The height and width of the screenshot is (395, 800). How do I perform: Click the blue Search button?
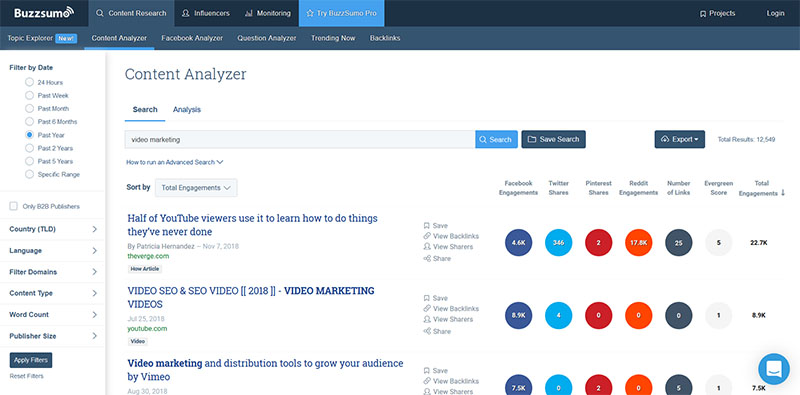[496, 139]
